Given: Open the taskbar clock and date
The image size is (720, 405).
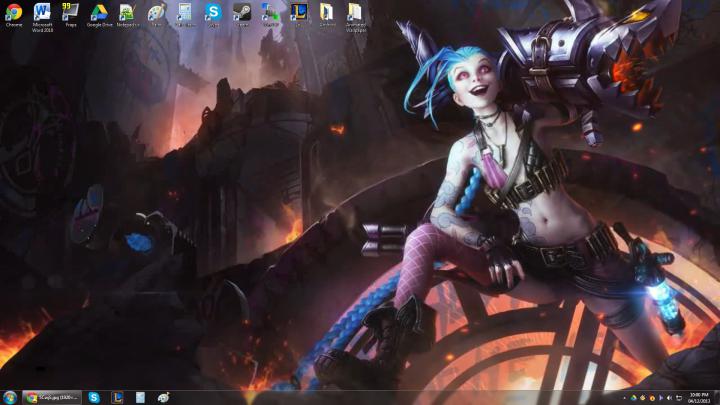Looking at the screenshot, I should pyautogui.click(x=699, y=398).
